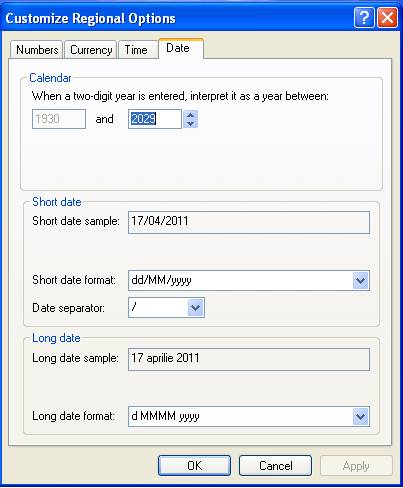Click the Cancel button
403x488 pixels.
pos(275,466)
